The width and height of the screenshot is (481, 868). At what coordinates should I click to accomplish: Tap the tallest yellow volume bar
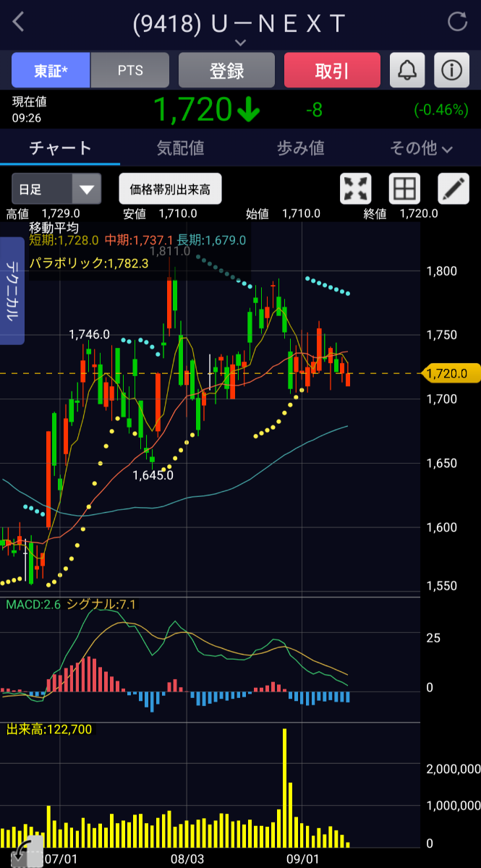(x=284, y=788)
